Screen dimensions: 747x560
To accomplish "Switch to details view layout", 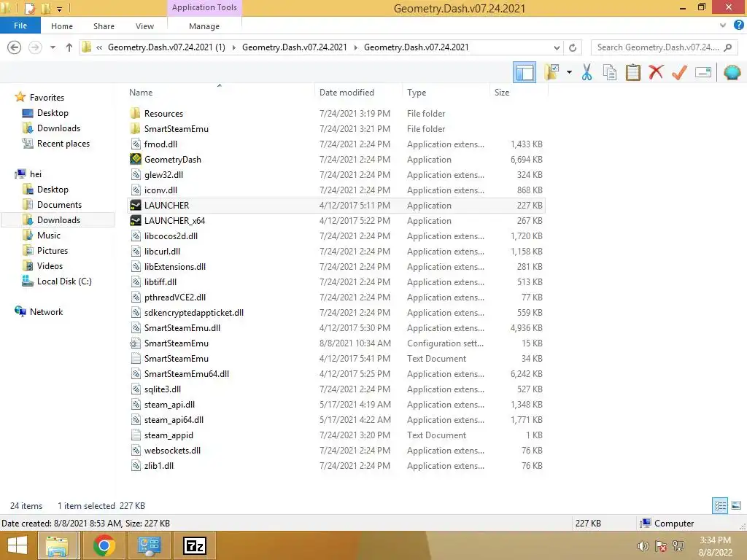I will tap(720, 506).
